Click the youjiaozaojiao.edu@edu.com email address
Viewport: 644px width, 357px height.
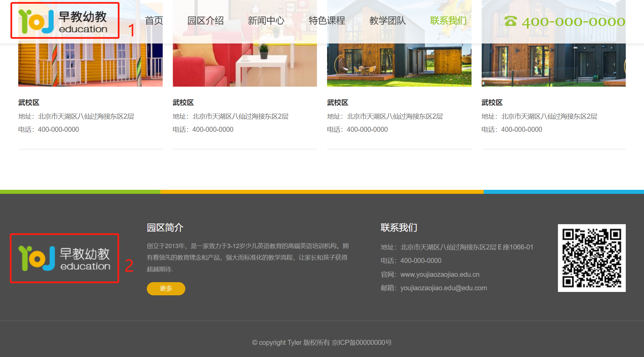click(443, 288)
